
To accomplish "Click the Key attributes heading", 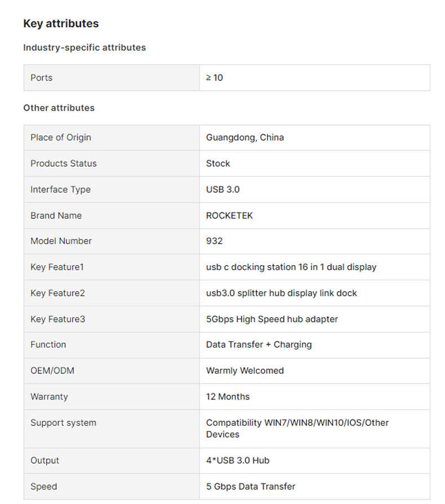I will (61, 24).
